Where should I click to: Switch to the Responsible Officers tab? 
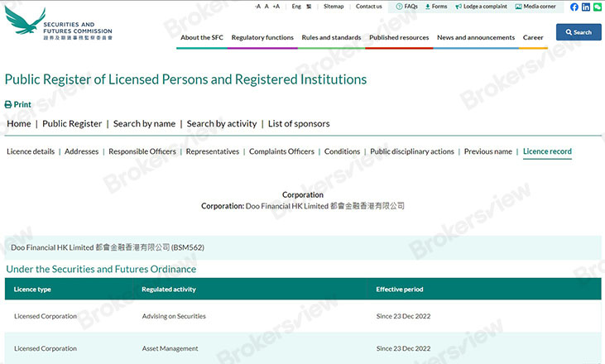coord(142,151)
